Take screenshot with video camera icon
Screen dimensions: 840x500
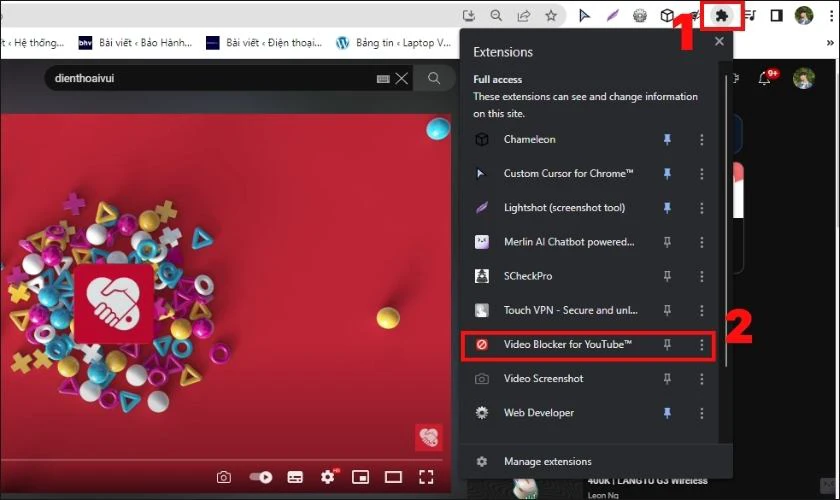click(x=225, y=477)
